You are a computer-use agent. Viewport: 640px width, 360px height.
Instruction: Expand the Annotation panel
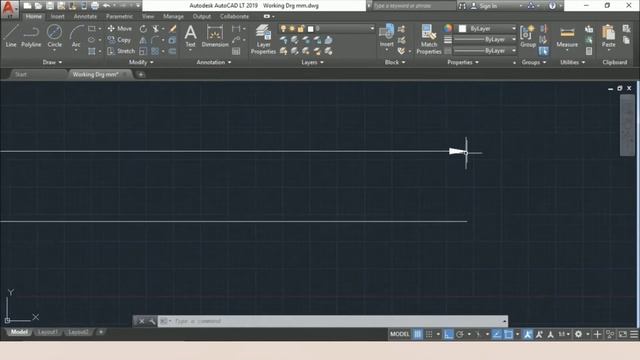[214, 62]
